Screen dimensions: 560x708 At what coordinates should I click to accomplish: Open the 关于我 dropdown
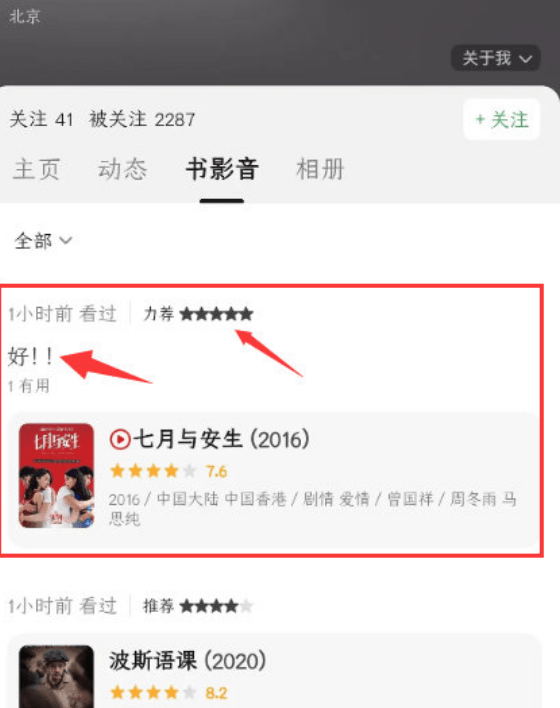tap(496, 58)
